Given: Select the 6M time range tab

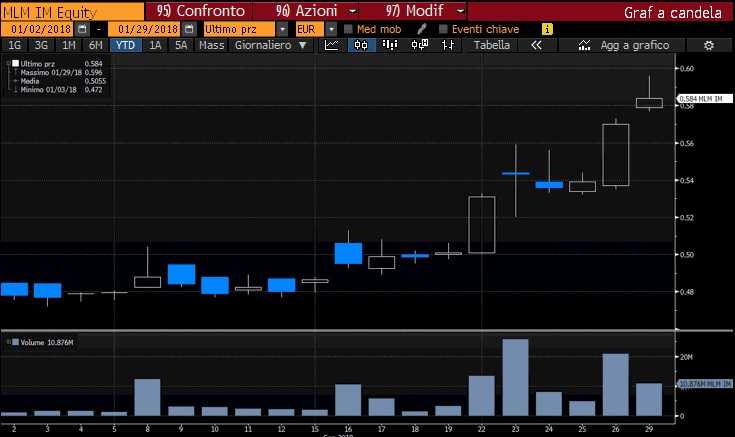Looking at the screenshot, I should coord(96,46).
